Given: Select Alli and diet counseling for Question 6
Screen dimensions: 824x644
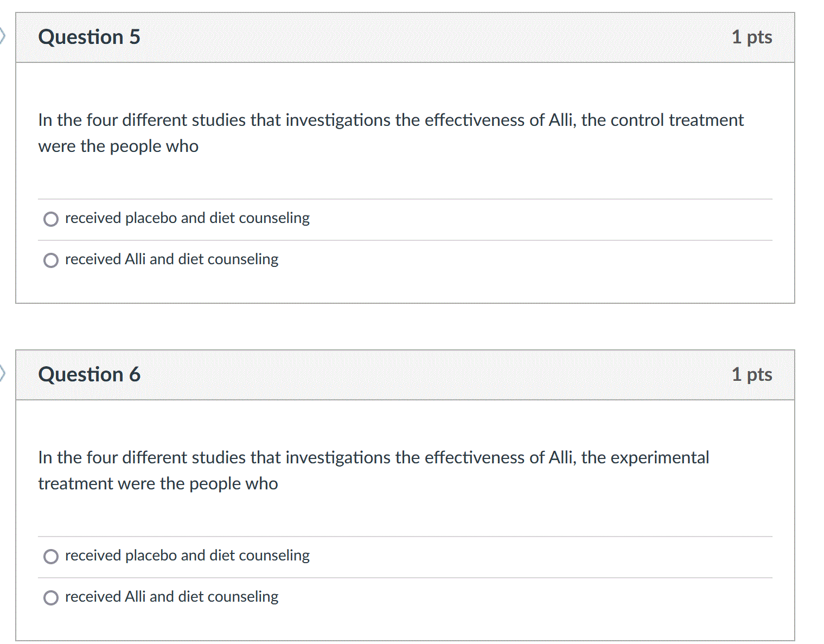Looking at the screenshot, I should (x=51, y=598).
